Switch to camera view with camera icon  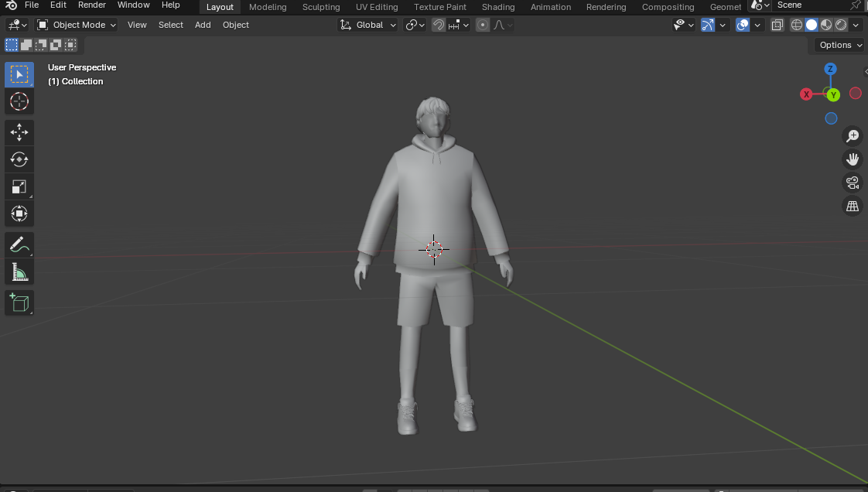tap(853, 183)
